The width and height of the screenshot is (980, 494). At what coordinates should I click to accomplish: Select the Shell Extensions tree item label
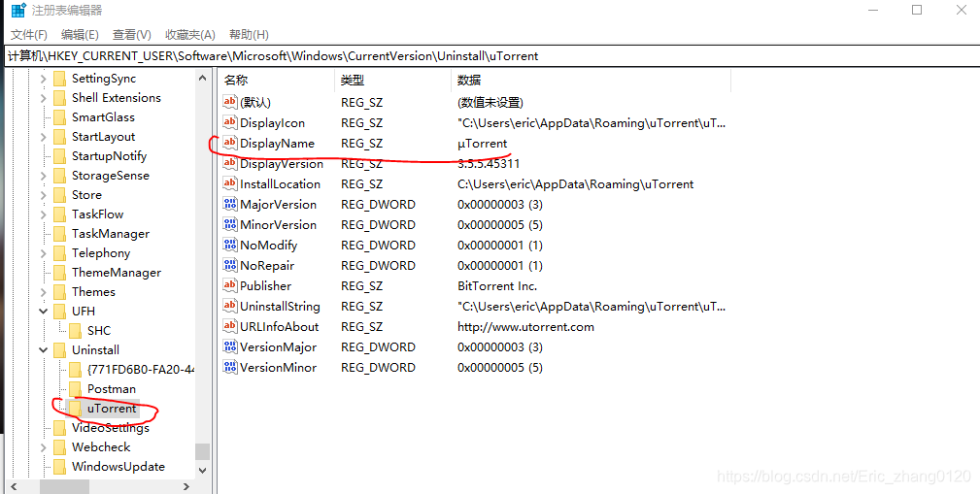tap(117, 98)
